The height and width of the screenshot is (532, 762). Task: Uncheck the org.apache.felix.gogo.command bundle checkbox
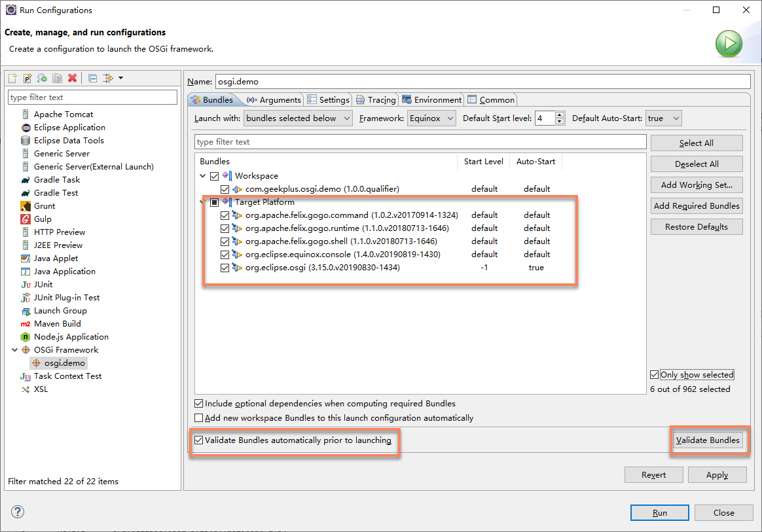225,215
